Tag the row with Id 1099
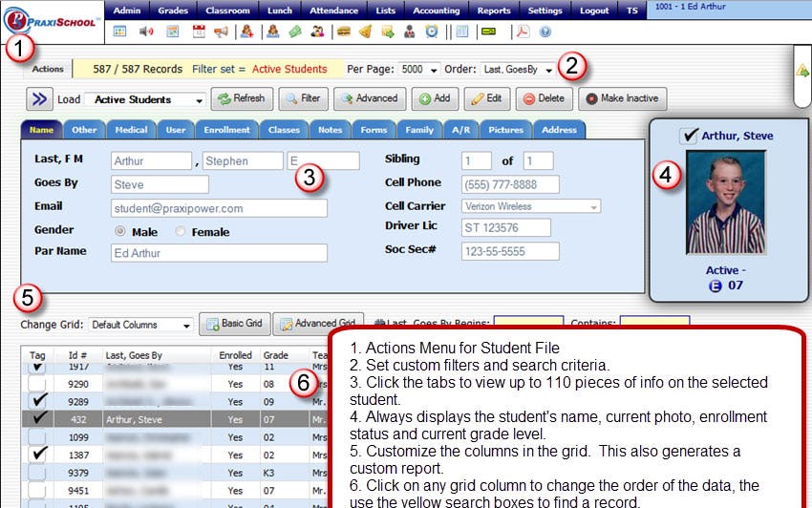Image resolution: width=812 pixels, height=508 pixels. tap(36, 437)
